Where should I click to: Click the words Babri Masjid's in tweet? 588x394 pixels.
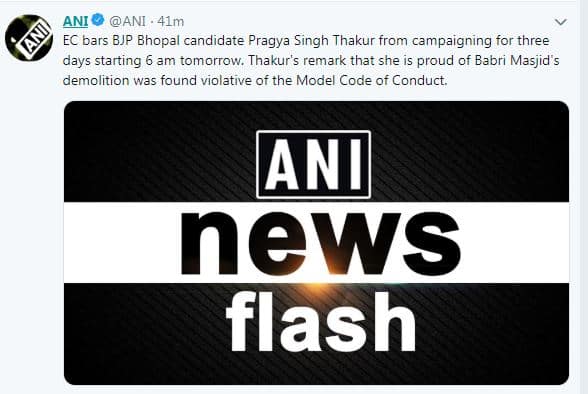coord(517,61)
